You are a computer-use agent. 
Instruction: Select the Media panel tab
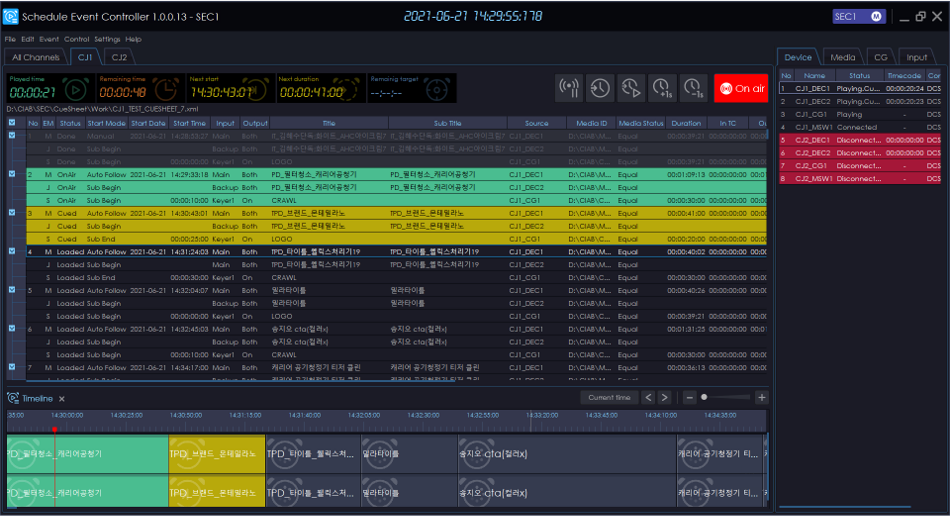click(843, 57)
